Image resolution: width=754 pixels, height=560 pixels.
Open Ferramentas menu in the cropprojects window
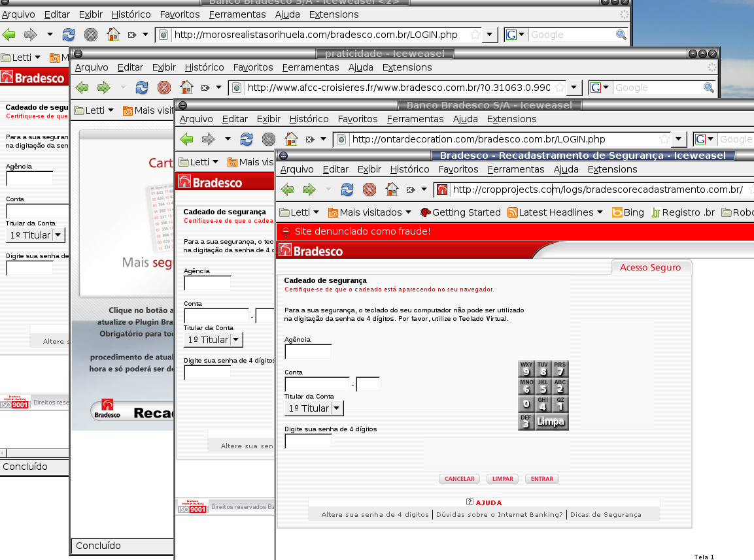[x=515, y=169]
